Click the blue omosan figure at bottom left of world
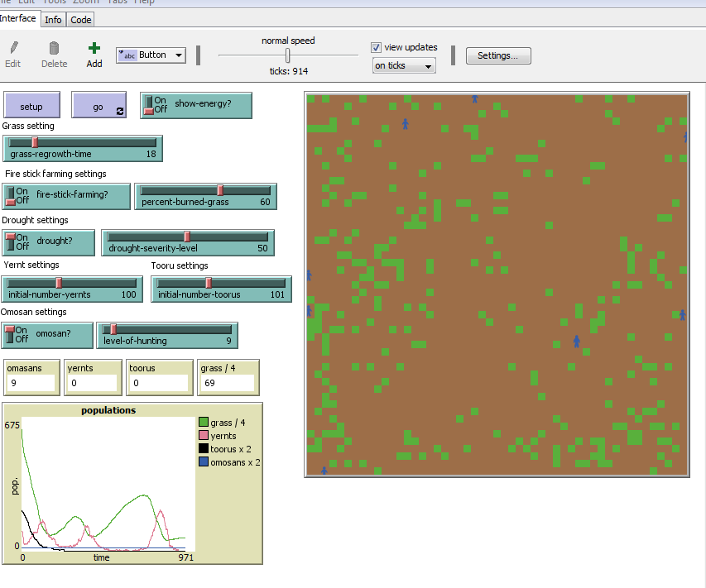Viewport: 706px width, 588px height. 324,471
